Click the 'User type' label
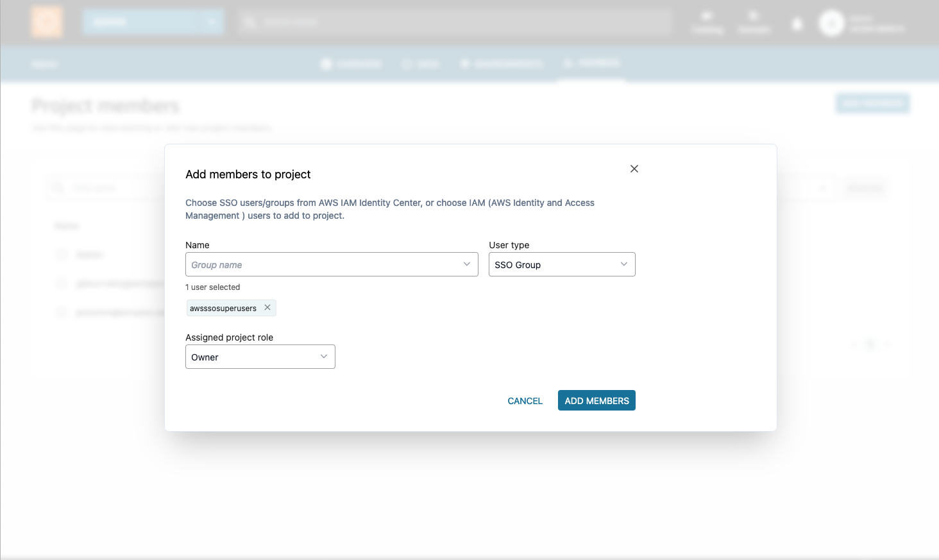939x560 pixels. click(x=509, y=245)
